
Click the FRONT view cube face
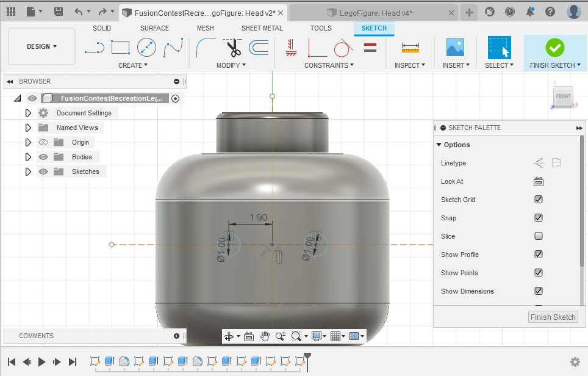tap(563, 96)
